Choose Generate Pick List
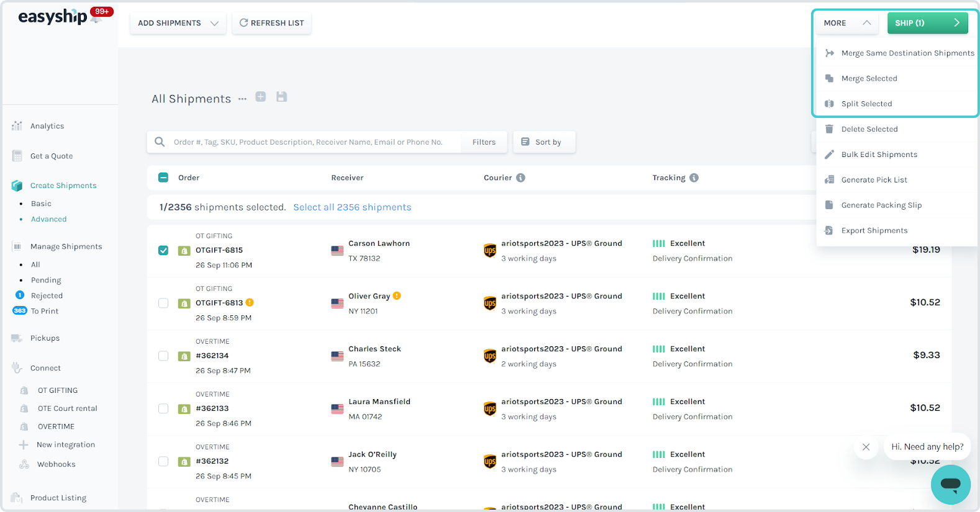Viewport: 980px width, 512px height. coord(897,181)
